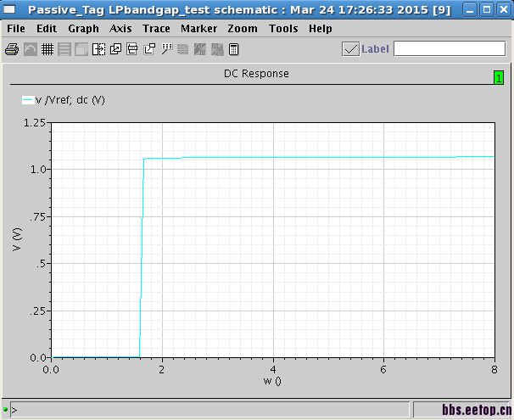Toggle the Label checkbox
This screenshot has height=420, width=514.
(350, 49)
